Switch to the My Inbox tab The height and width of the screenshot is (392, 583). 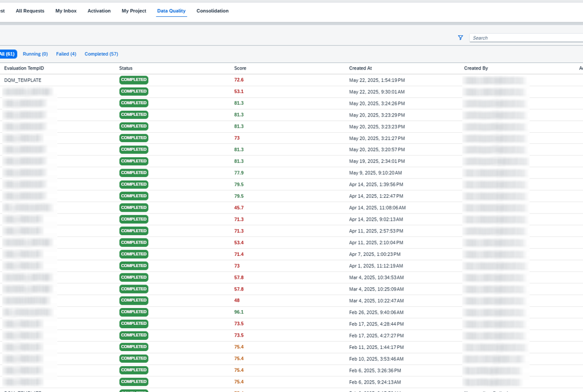(x=66, y=11)
